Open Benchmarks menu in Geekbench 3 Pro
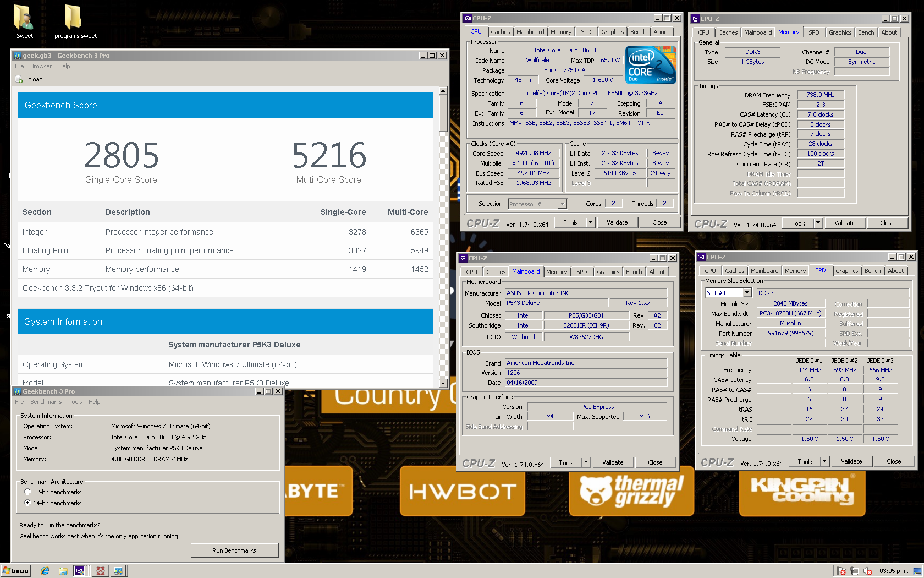Screen dimensions: 924x578 (x=46, y=402)
